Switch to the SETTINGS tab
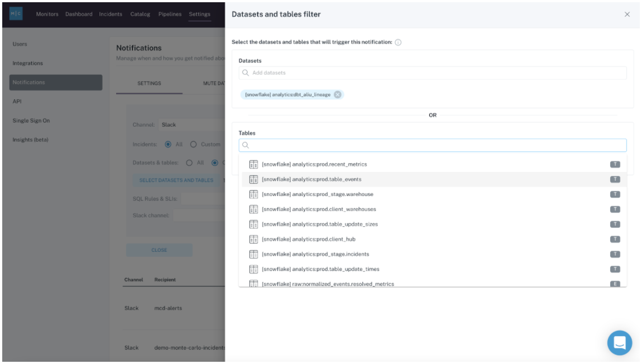 point(149,84)
